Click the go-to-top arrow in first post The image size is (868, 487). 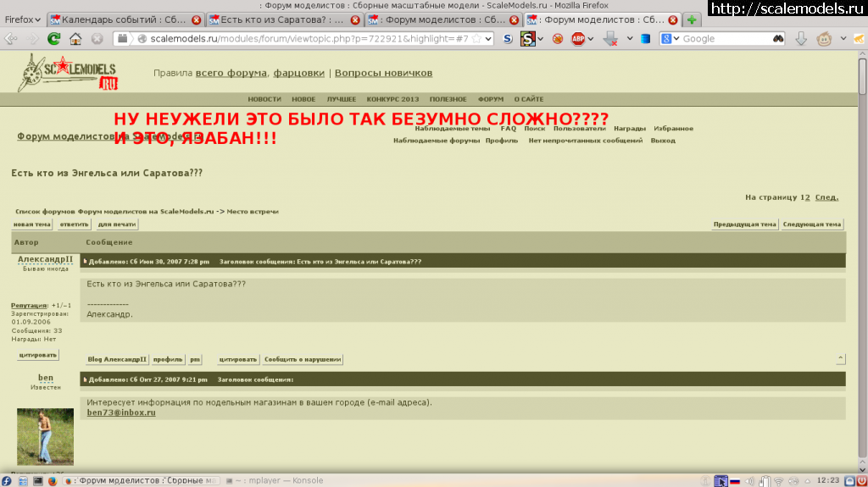click(840, 358)
